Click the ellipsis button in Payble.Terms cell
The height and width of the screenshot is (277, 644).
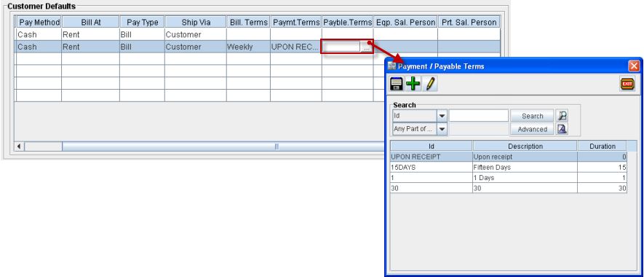click(367, 47)
